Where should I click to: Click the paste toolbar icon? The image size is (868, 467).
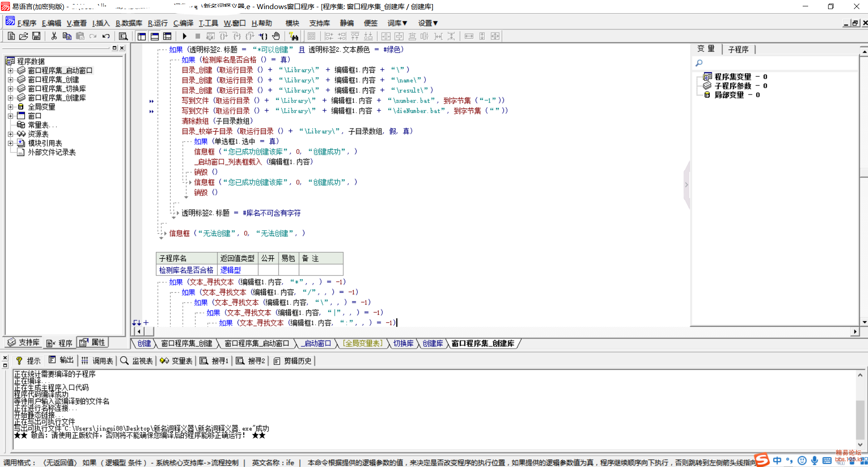(x=80, y=36)
